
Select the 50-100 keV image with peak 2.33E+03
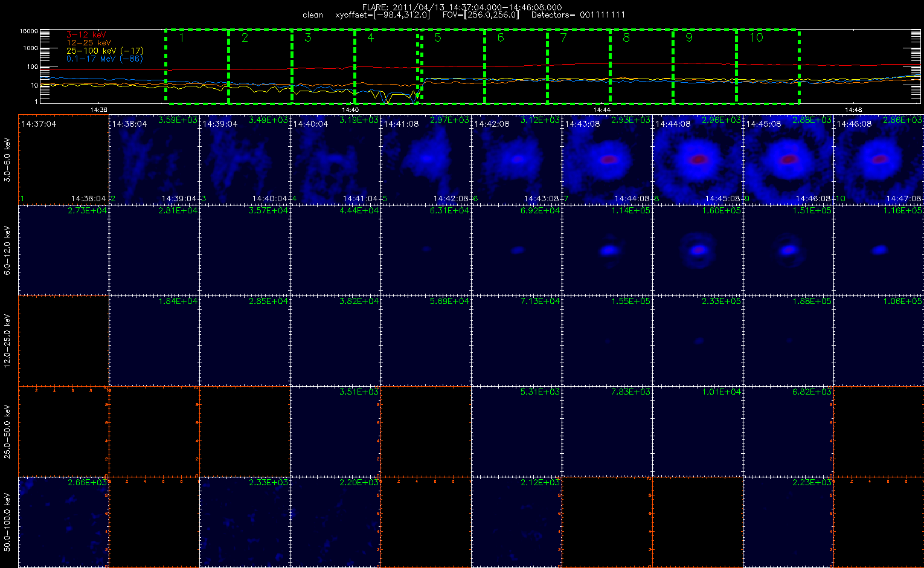tap(245, 521)
